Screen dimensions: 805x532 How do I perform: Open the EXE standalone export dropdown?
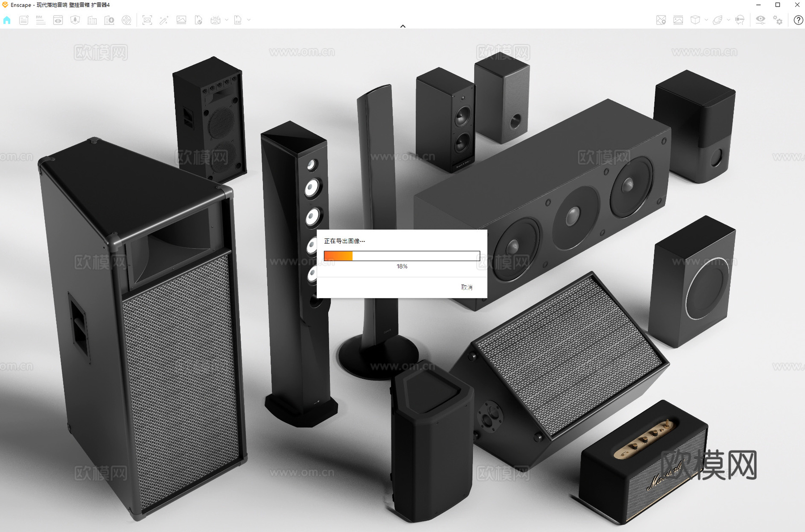250,20
